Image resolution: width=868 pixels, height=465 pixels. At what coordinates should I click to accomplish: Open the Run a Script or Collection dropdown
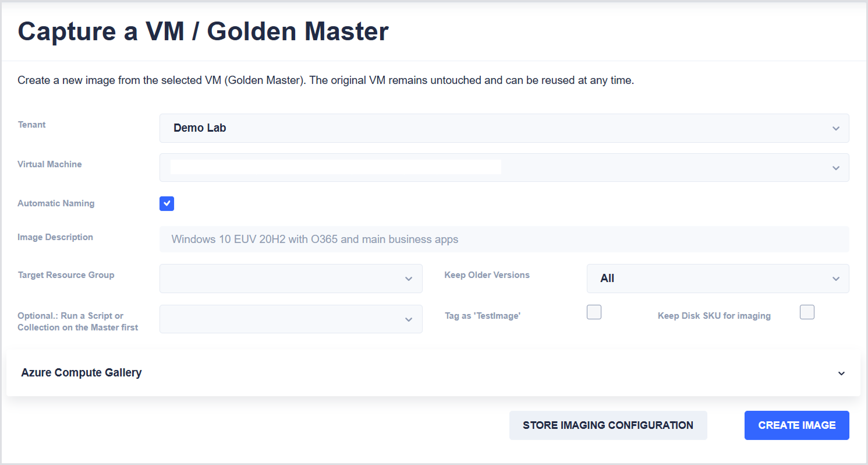291,319
